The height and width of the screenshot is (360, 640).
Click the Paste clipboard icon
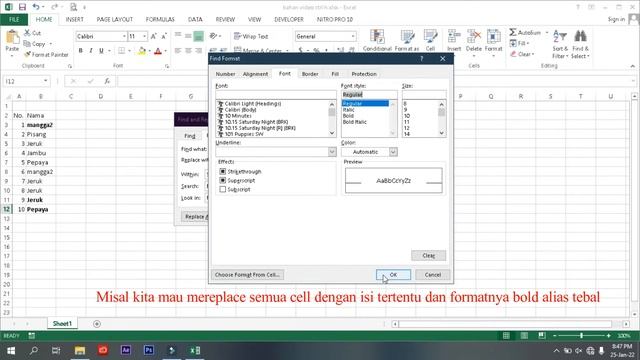12,37
